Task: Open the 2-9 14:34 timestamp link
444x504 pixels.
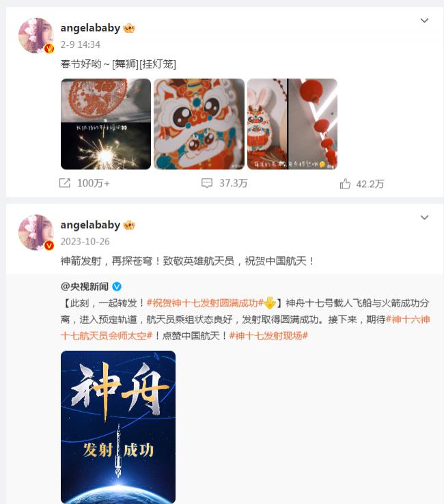Action: 81,44
